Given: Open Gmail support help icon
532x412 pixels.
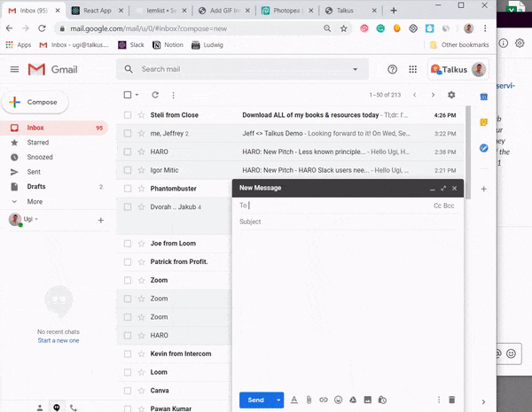Looking at the screenshot, I should (392, 69).
